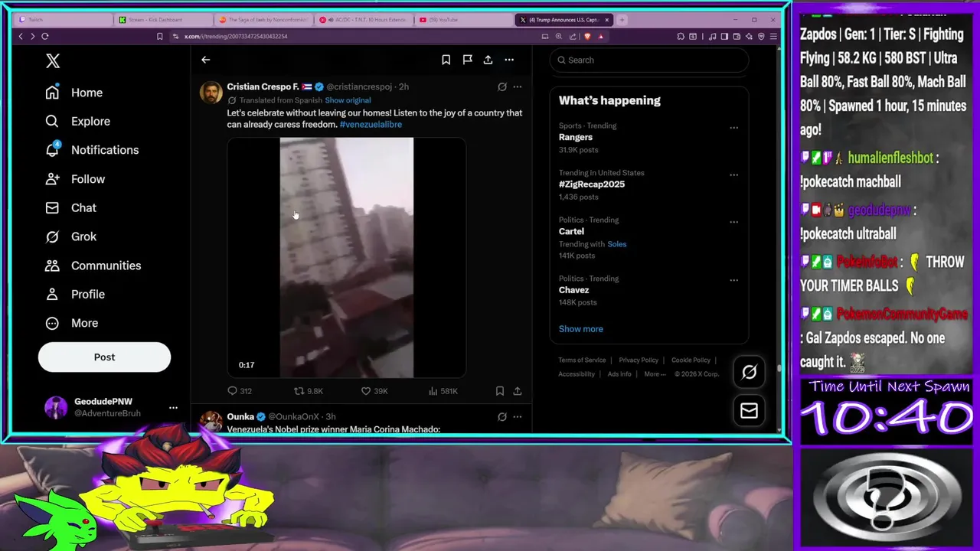The width and height of the screenshot is (980, 551).
Task: Open Home from the sidebar
Action: tap(73, 93)
